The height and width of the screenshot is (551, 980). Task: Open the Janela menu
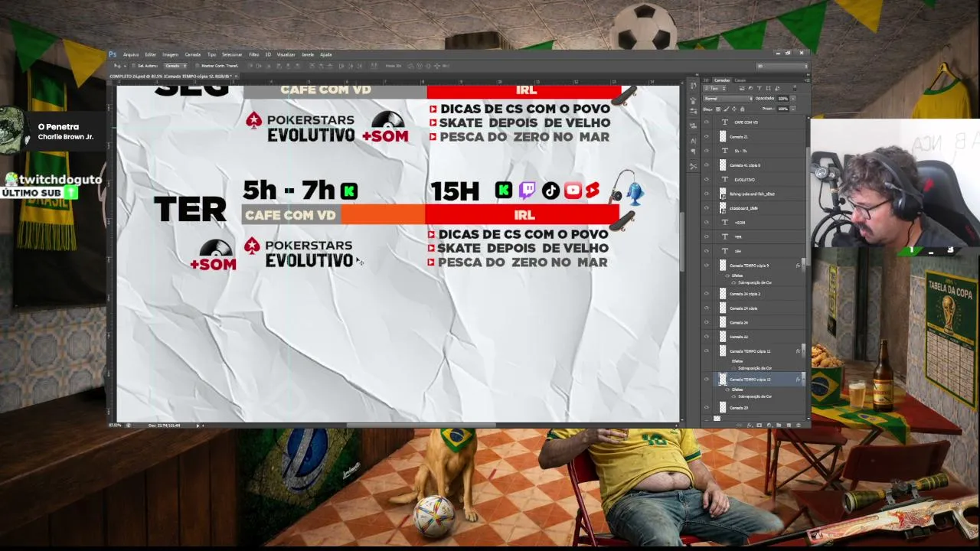click(308, 54)
